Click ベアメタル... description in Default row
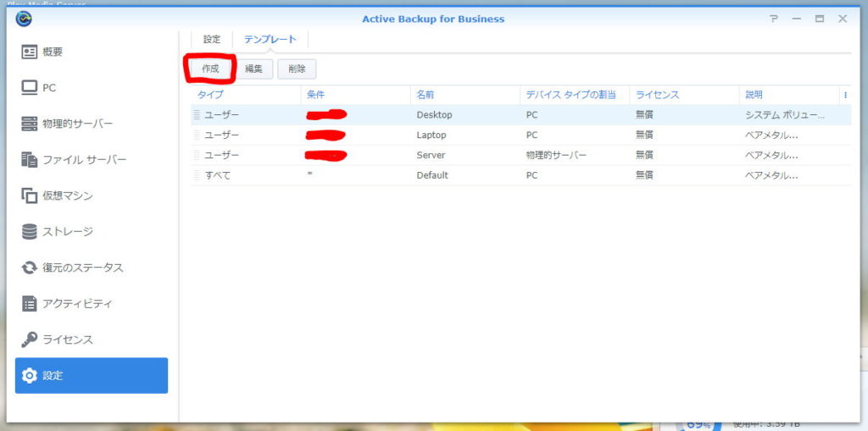 771,175
